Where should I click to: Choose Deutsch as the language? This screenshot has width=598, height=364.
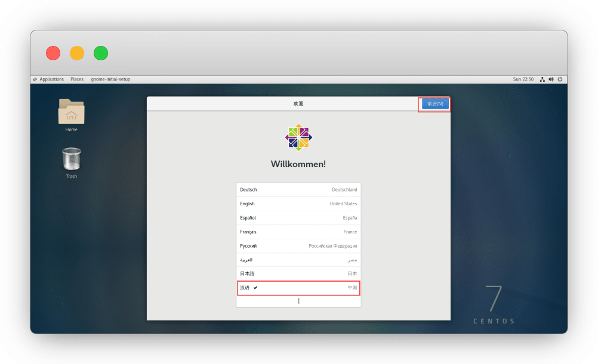[298, 190]
